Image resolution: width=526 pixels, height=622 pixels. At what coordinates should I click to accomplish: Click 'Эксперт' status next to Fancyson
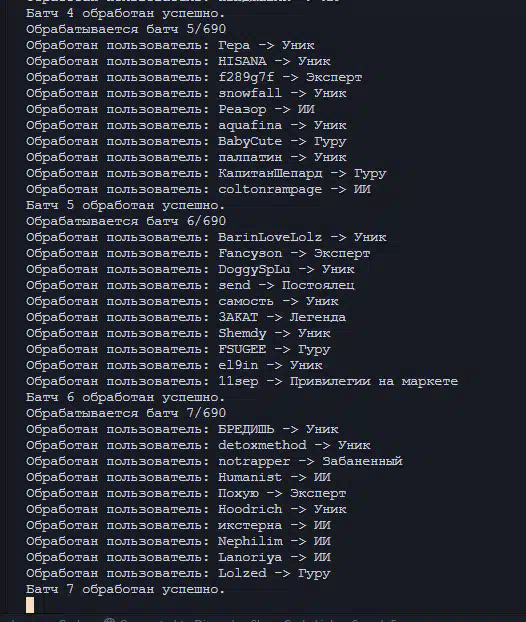342,253
